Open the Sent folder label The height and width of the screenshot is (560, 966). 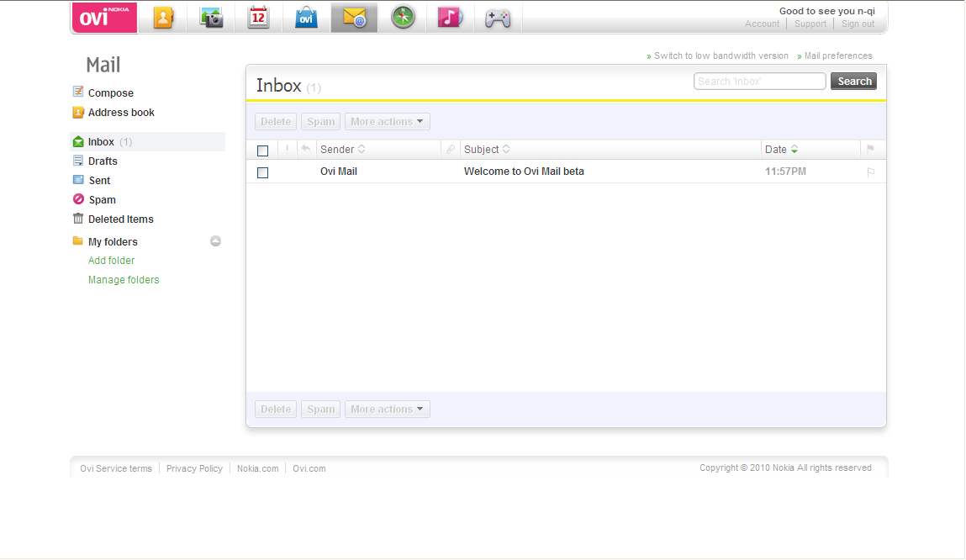[100, 181]
